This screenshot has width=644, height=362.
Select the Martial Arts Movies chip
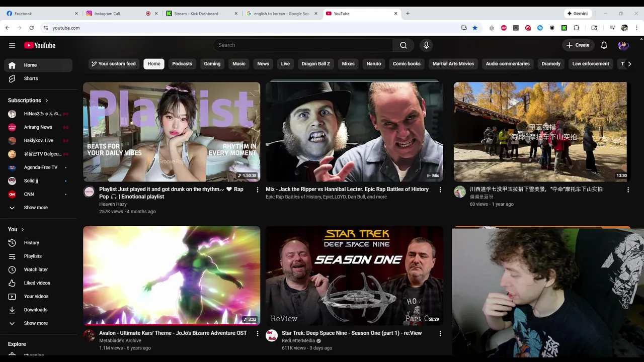click(453, 64)
